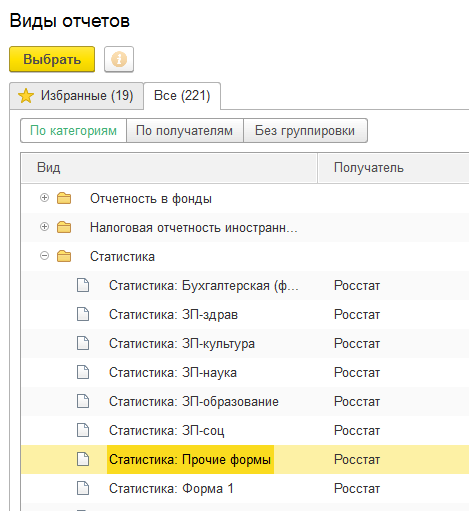The width and height of the screenshot is (469, 511).
Task: Collapse the Статистика folder
Action: click(44, 256)
